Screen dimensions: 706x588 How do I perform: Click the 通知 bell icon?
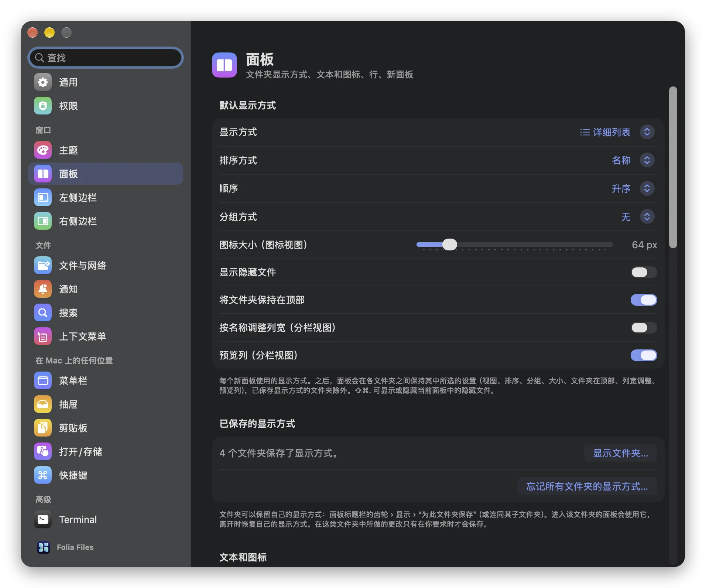pos(43,289)
